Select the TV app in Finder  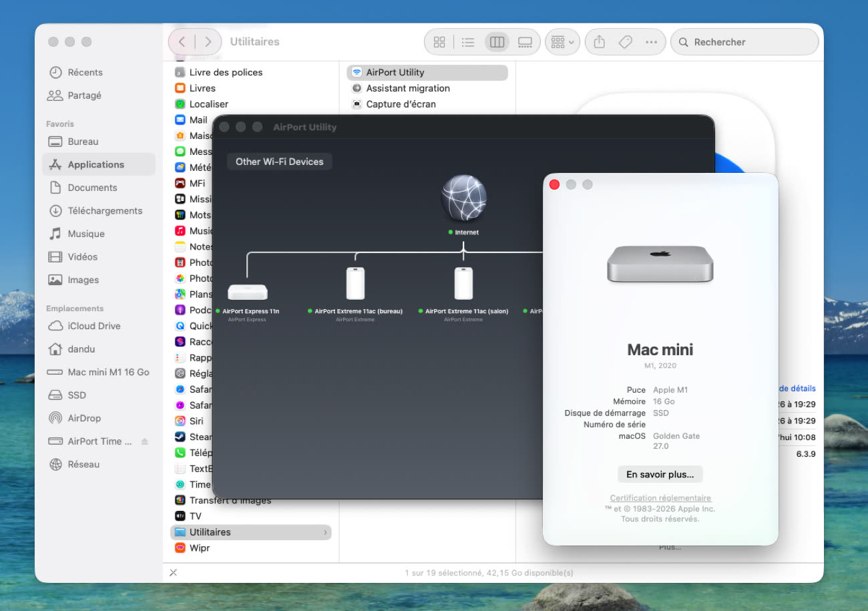[251, 516]
